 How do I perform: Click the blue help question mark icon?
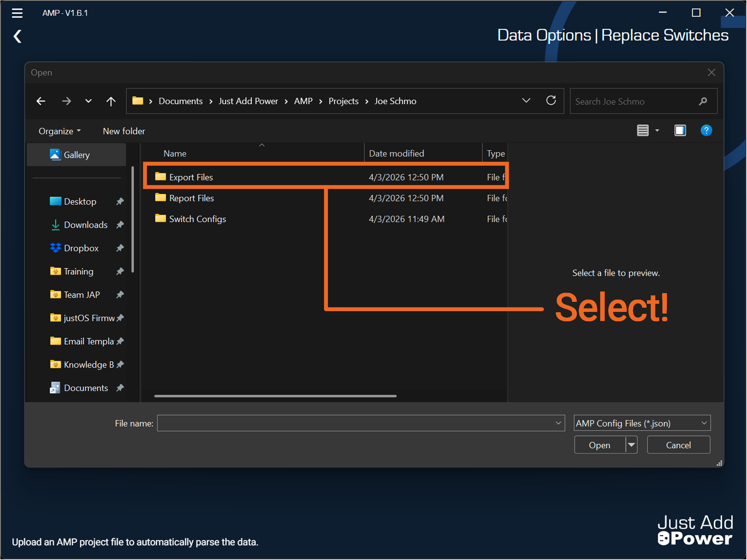(x=706, y=130)
